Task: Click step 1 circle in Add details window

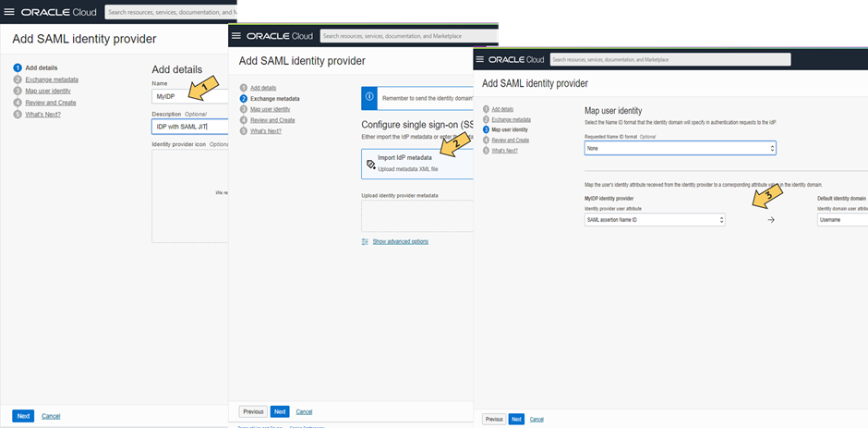Action: (18, 67)
